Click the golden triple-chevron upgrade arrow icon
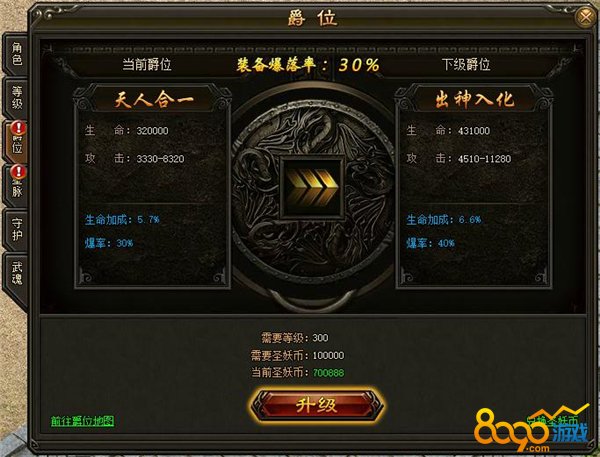Screen dimensions: 600x457 pos(312,187)
